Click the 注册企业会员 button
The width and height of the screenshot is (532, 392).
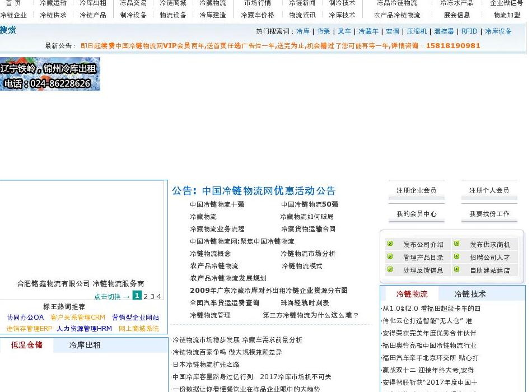click(416, 190)
